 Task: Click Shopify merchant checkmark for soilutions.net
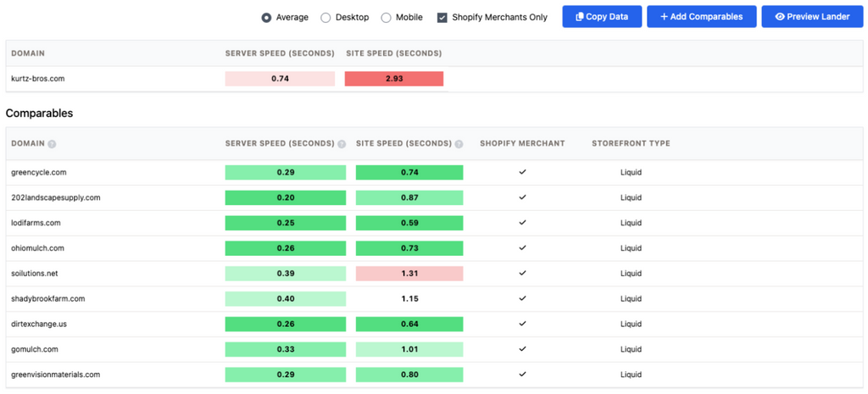(x=522, y=274)
